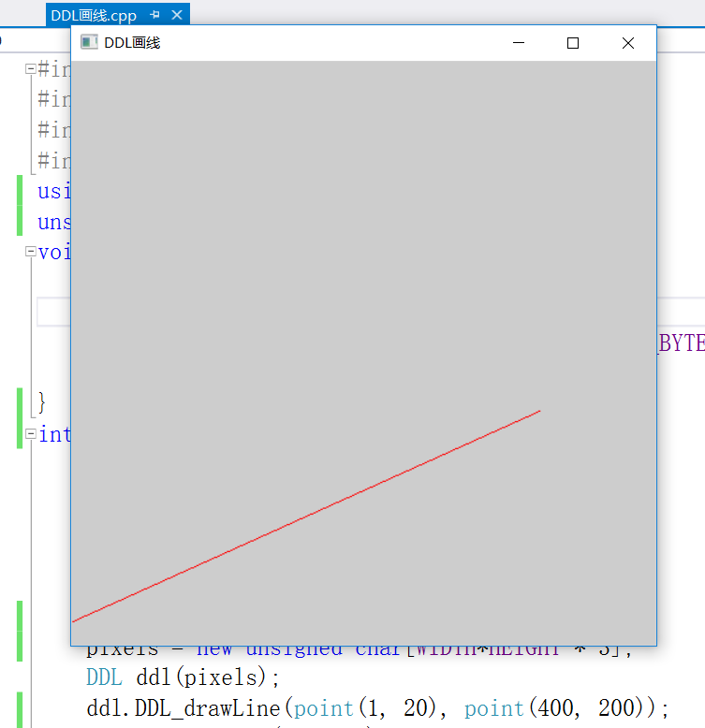
Task: Click the BYTE keyword in code
Action: tap(682, 343)
